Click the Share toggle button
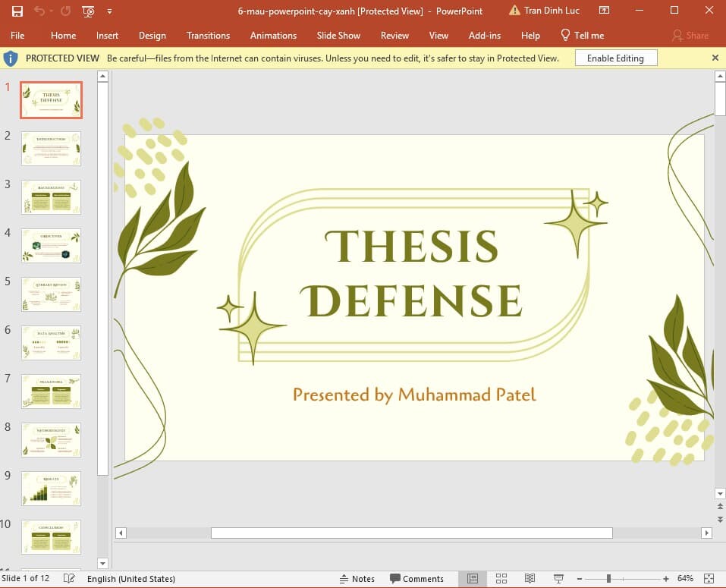 coord(691,35)
